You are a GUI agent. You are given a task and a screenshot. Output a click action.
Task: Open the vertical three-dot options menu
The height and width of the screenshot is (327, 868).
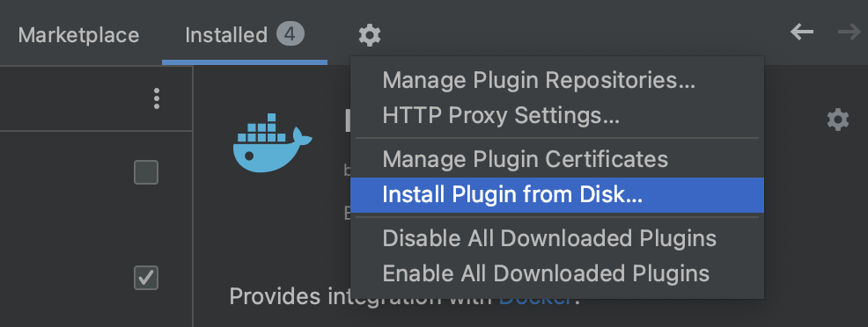pos(157,98)
